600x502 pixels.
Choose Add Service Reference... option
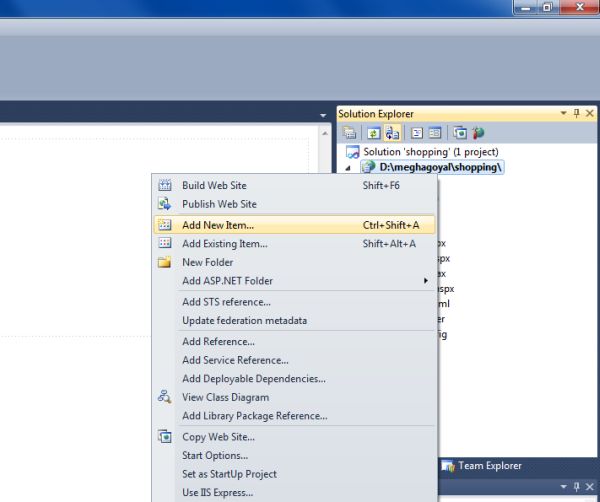pos(294,360)
